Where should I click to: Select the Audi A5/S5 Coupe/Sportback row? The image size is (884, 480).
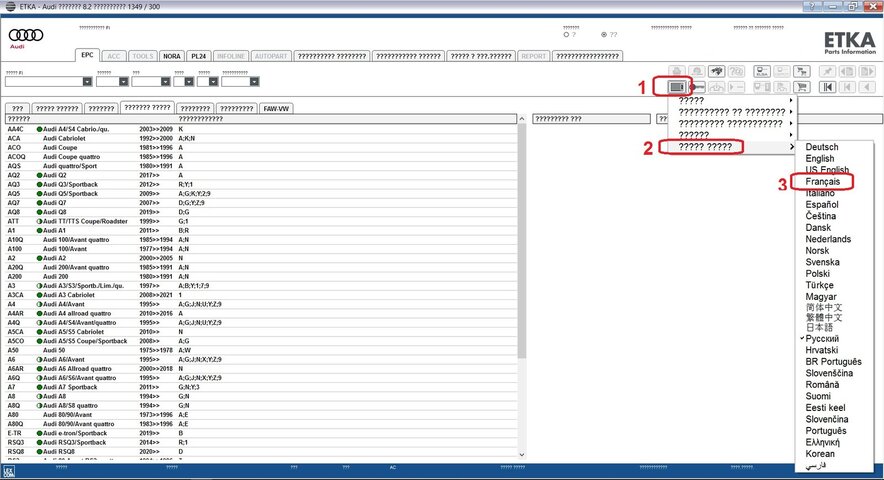click(x=261, y=341)
